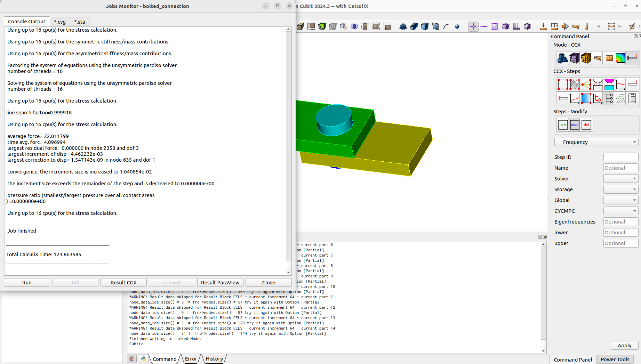The image size is (641, 364).
Task: Toggle the vertex crosshair selection mode
Action: (473, 26)
